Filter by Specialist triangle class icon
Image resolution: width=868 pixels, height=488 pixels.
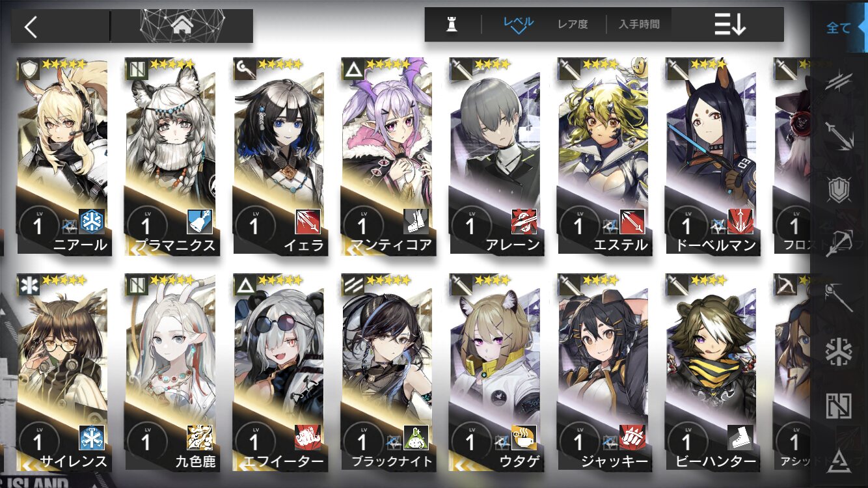[x=839, y=459]
